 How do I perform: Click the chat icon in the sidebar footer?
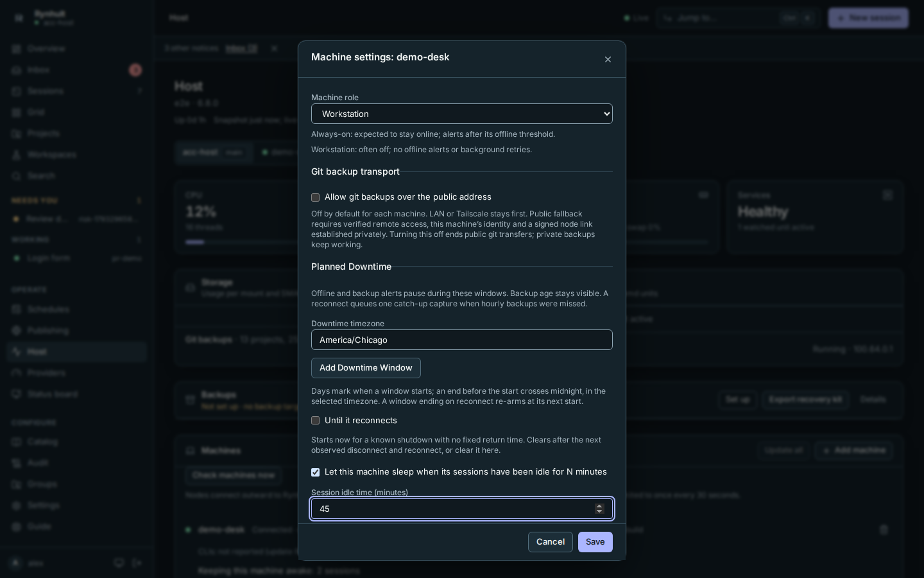(x=119, y=563)
